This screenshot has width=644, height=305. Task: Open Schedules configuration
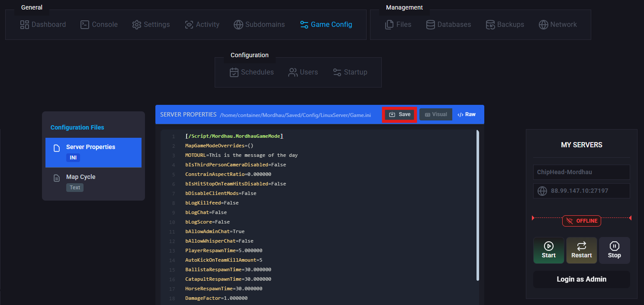pos(251,72)
